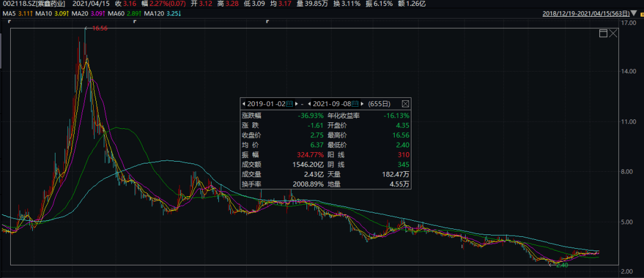Step start date 2019-01-02 forward with right arrow
The width and height of the screenshot is (644, 278).
coord(297,104)
